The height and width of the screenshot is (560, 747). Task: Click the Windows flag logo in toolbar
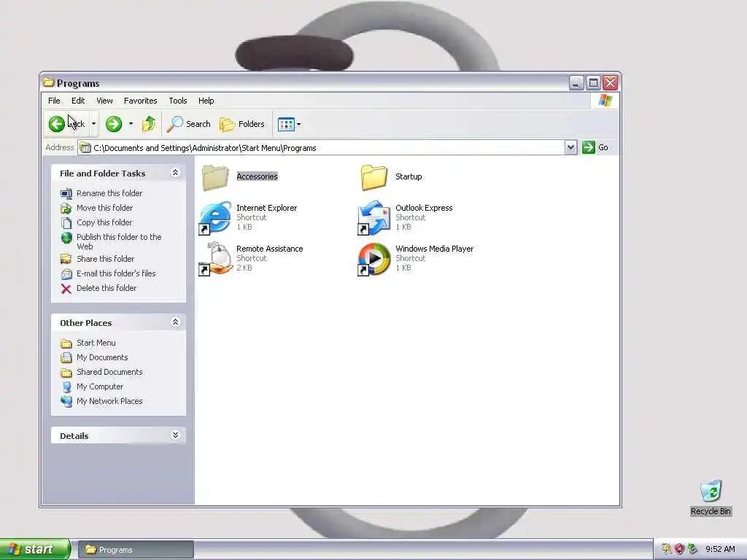pos(605,101)
